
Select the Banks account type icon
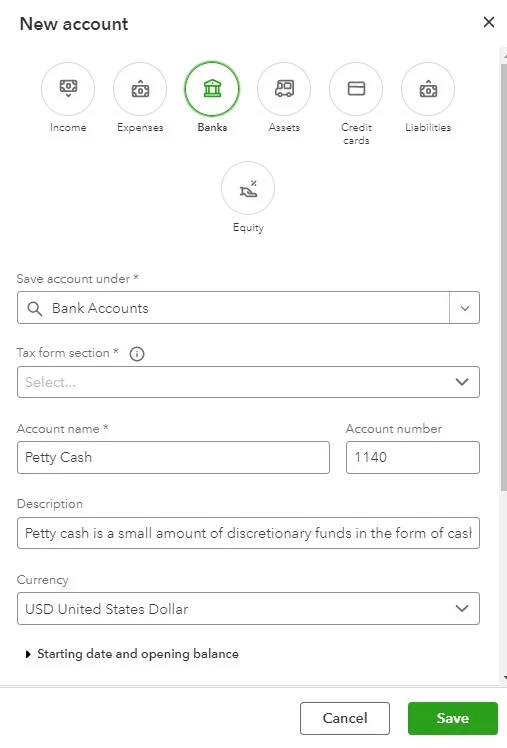[x=212, y=89]
